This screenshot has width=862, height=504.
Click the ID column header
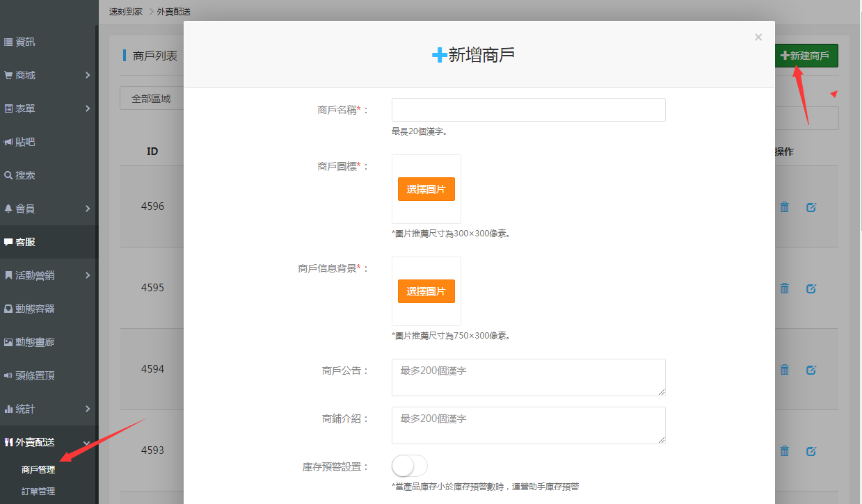(152, 152)
